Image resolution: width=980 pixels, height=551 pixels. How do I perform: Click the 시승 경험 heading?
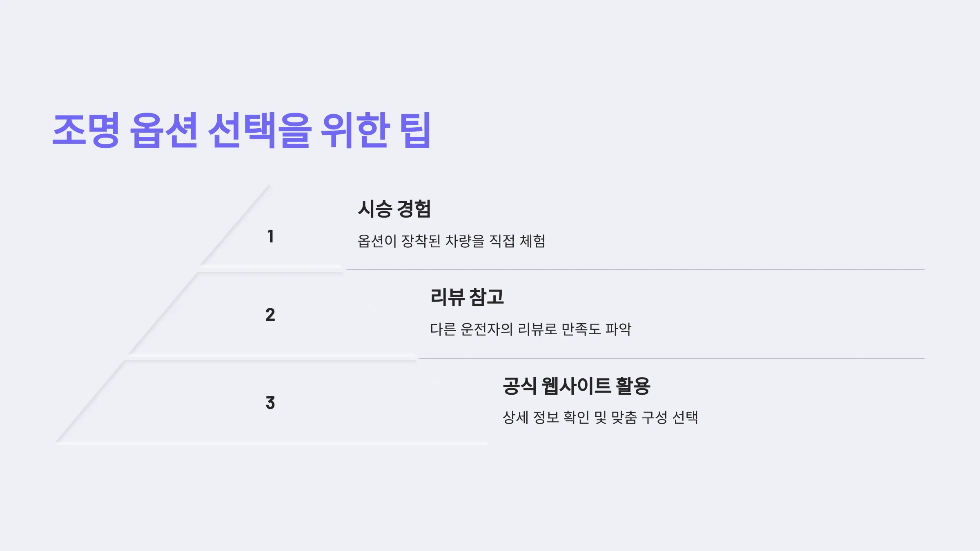coord(394,209)
